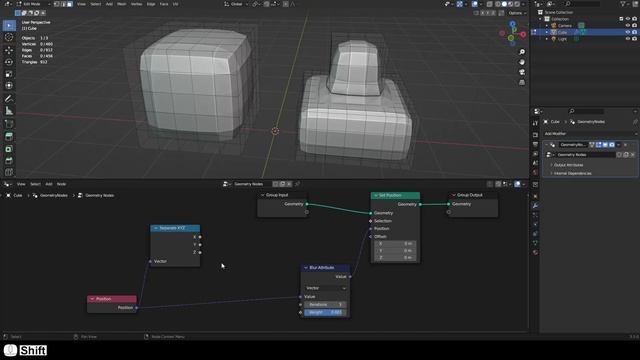The image size is (640, 360).
Task: Collapse the Collection in outliner
Action: (540, 19)
